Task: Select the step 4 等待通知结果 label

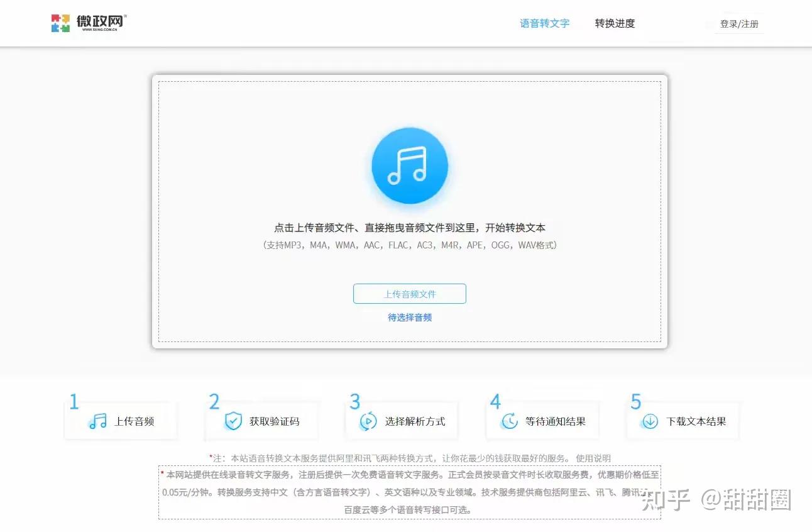Action: [556, 421]
